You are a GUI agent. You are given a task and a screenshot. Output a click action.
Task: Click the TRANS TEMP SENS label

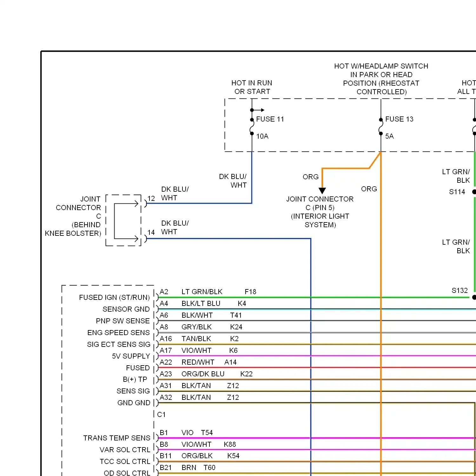(117, 438)
